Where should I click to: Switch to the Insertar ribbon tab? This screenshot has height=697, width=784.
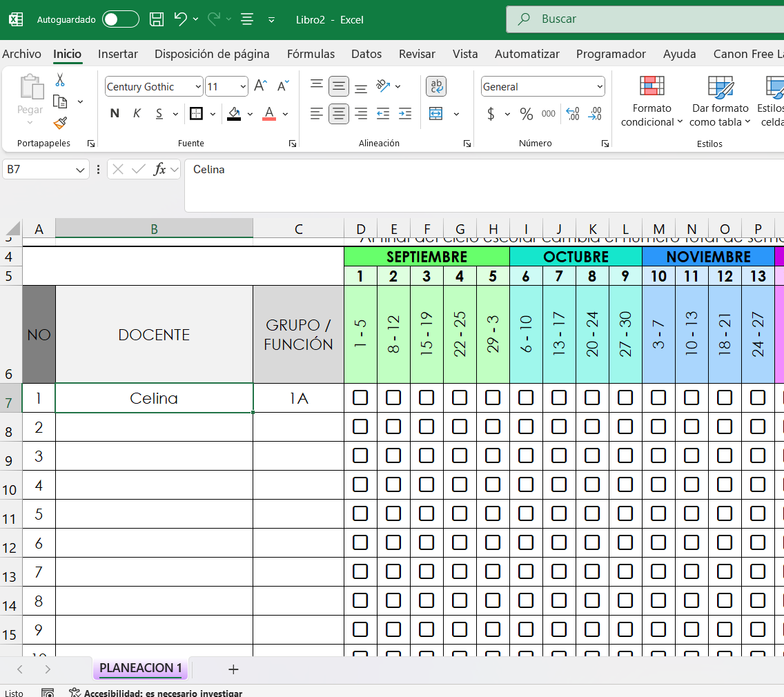click(118, 54)
